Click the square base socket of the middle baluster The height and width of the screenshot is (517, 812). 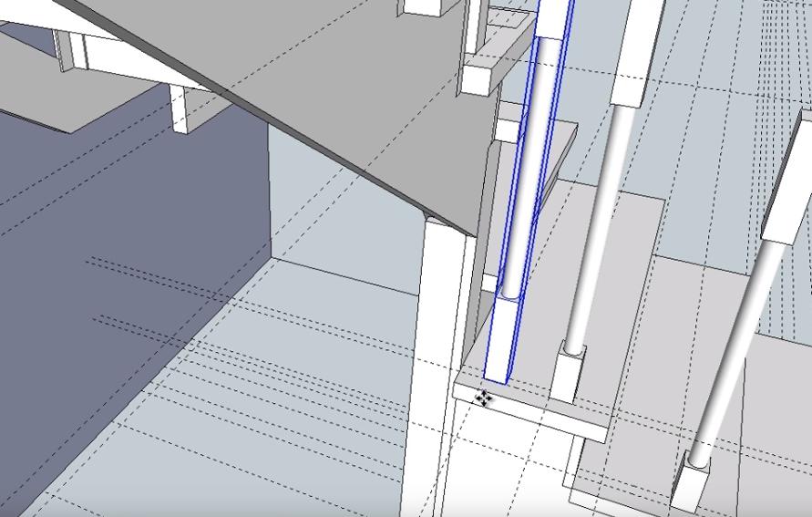(x=567, y=374)
